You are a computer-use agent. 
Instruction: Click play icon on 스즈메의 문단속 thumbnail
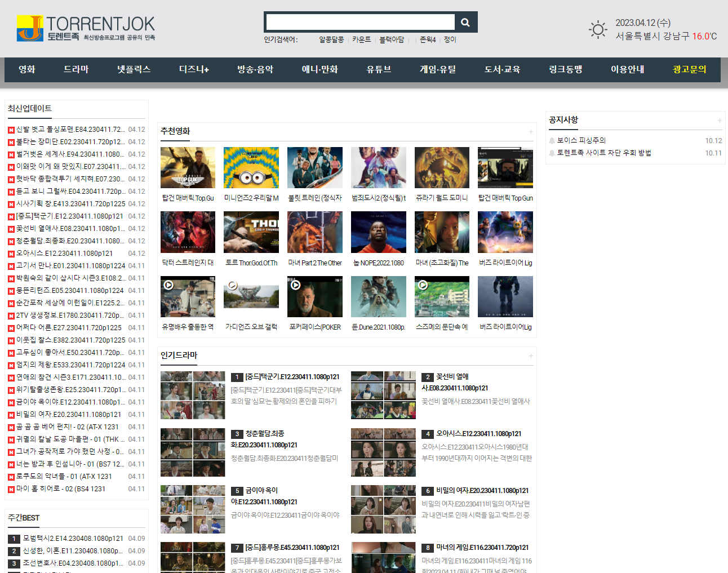pos(423,285)
